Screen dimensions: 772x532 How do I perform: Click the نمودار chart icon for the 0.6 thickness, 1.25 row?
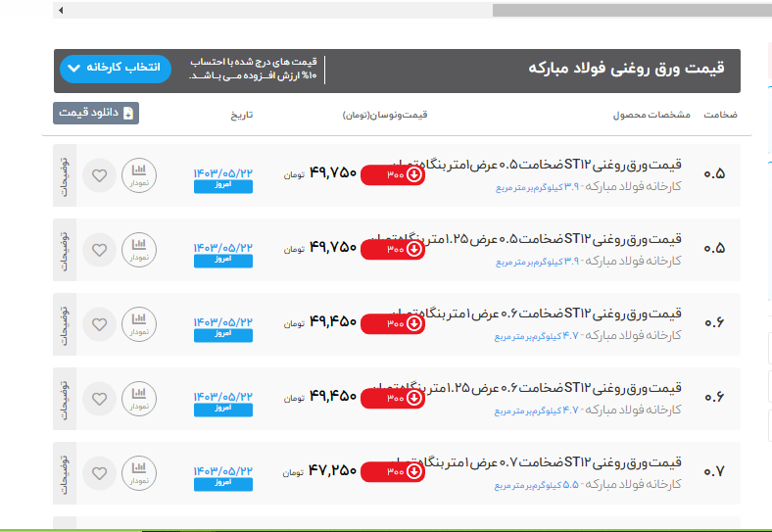click(x=139, y=399)
